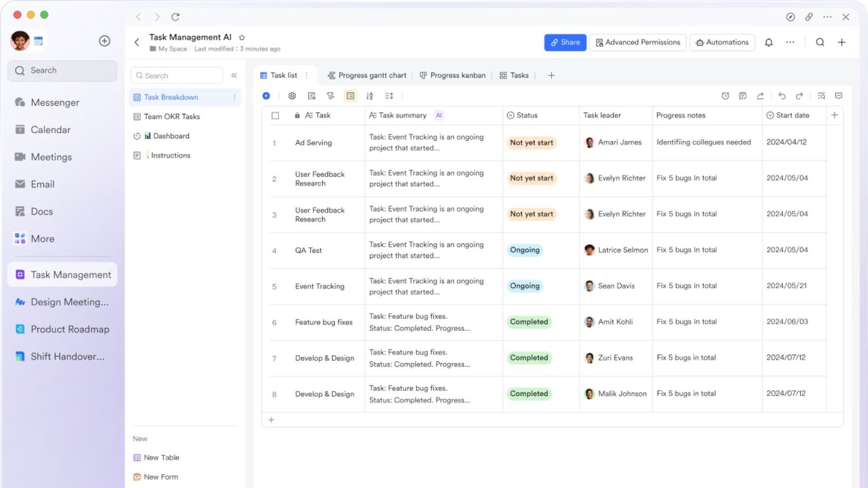Click the comment icon at top right
Viewport: 868px width, 488px height.
tap(839, 95)
